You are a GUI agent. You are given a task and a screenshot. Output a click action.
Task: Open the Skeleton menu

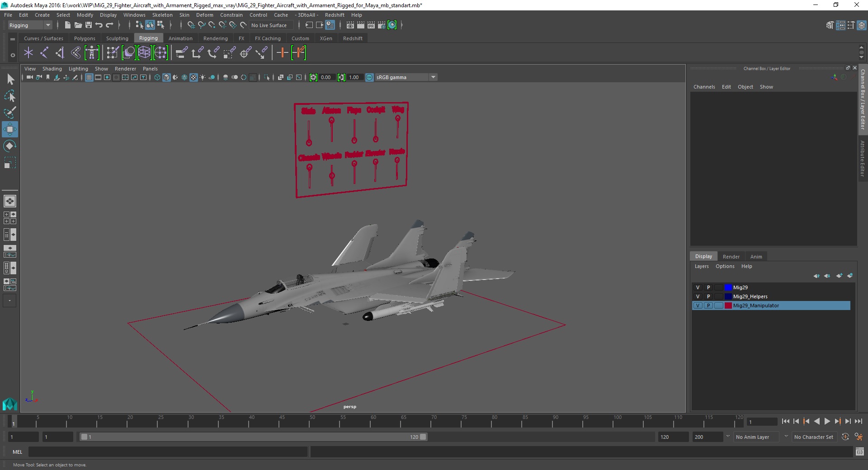[x=162, y=15]
